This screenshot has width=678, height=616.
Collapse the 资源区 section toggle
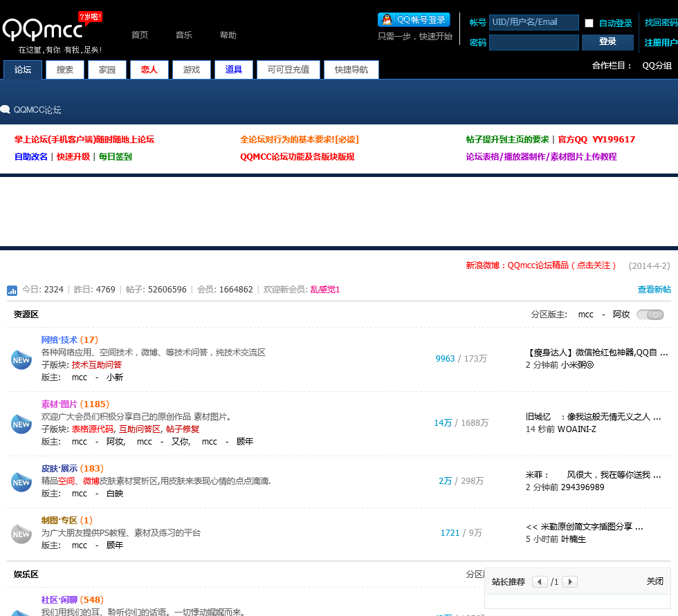(x=650, y=315)
